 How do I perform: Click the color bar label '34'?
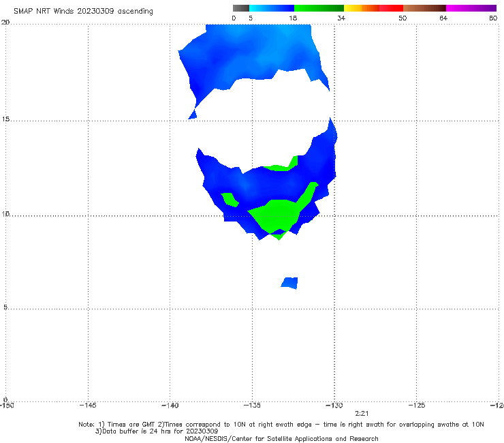tap(341, 18)
